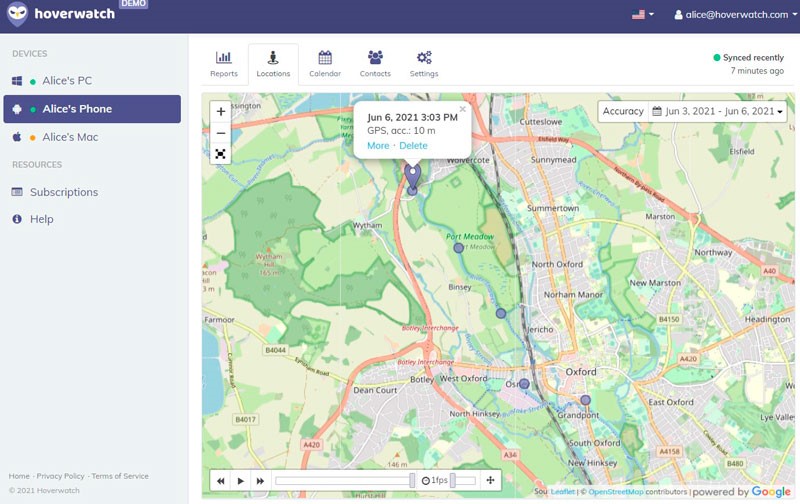The width and height of the screenshot is (800, 504).
Task: Open the Terms of Service link
Action: (120, 476)
